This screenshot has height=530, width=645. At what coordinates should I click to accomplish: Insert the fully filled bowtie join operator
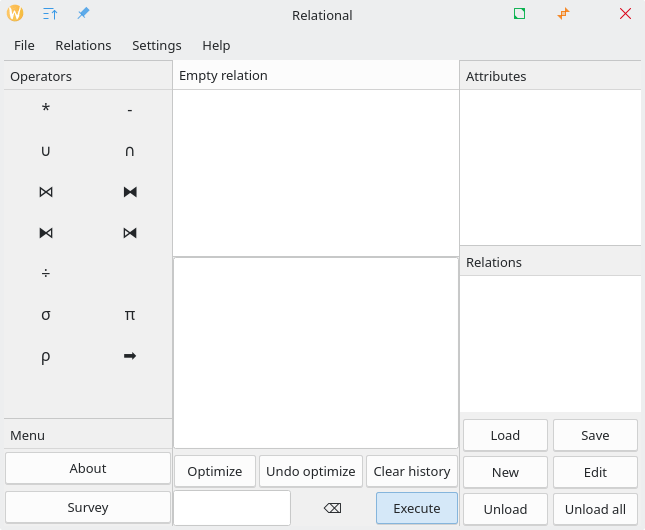pos(130,191)
